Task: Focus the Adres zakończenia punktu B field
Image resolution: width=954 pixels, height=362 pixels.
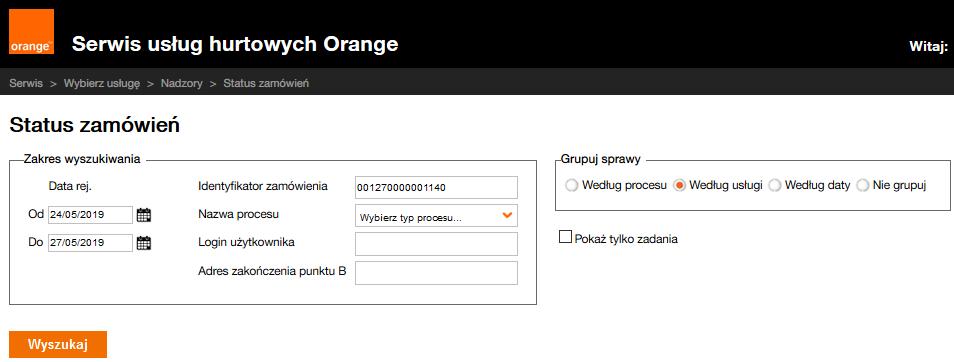Action: (x=436, y=273)
